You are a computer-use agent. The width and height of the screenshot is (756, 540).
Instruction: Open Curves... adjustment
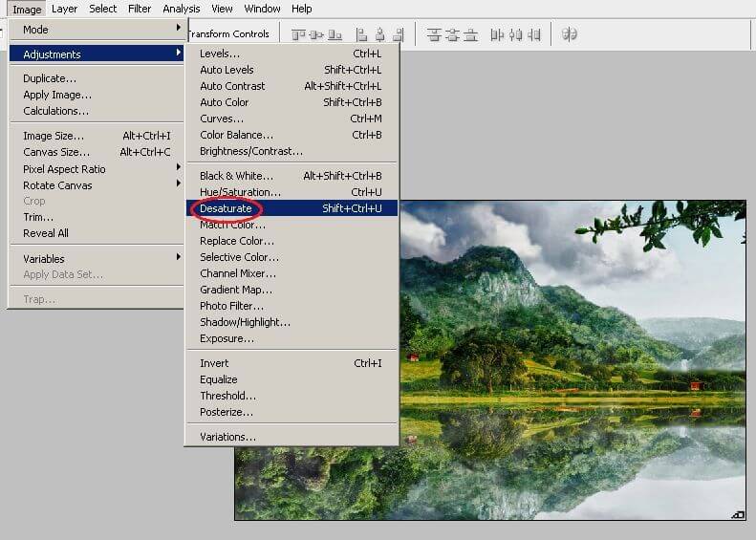(x=292, y=119)
